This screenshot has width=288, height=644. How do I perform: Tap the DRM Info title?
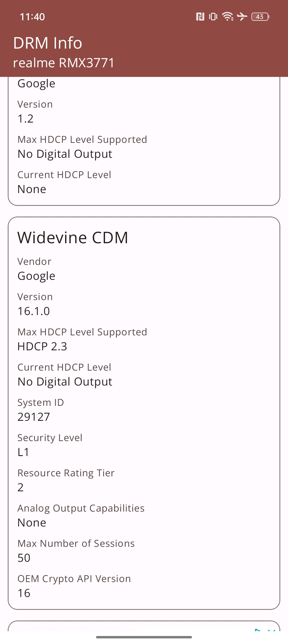(x=48, y=43)
